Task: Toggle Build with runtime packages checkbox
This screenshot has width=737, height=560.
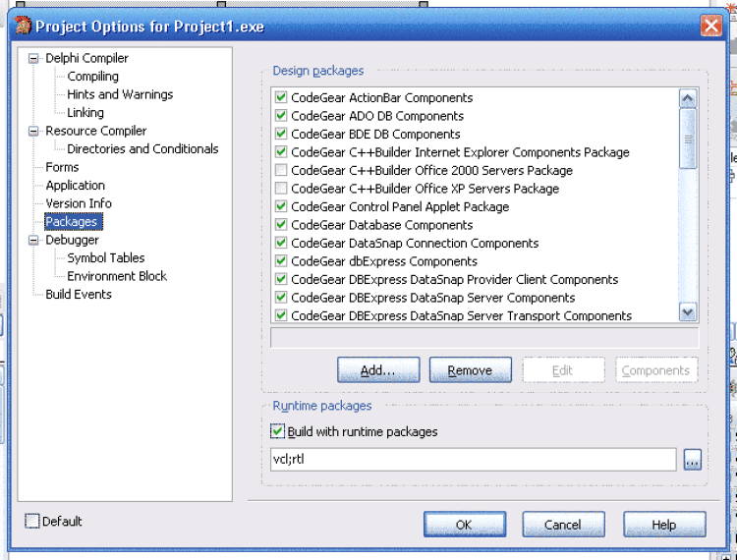Action: point(277,431)
